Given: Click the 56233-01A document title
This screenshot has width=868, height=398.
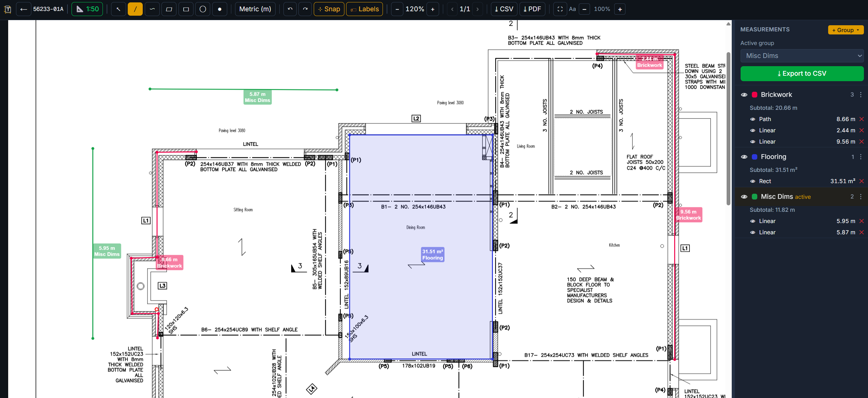Looking at the screenshot, I should pyautogui.click(x=48, y=9).
